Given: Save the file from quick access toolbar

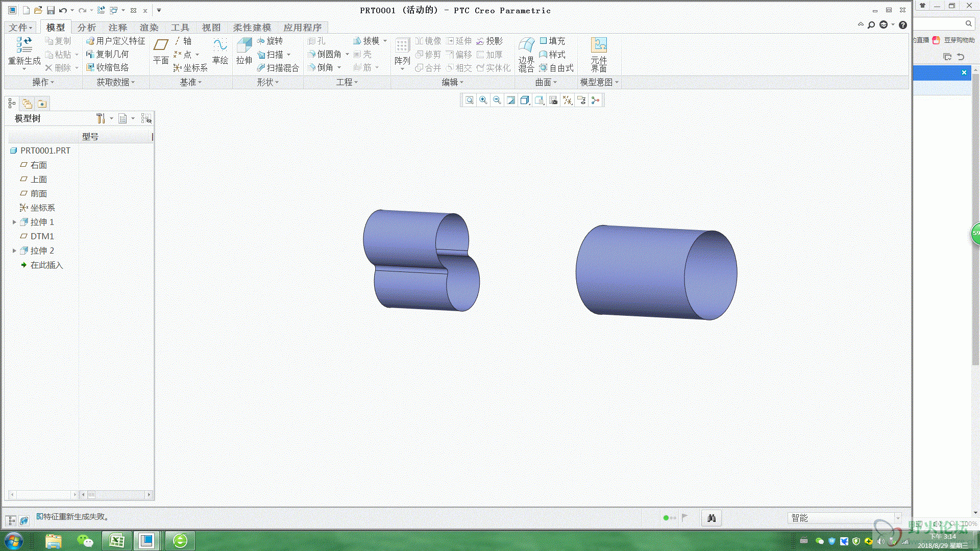Looking at the screenshot, I should tap(51, 10).
